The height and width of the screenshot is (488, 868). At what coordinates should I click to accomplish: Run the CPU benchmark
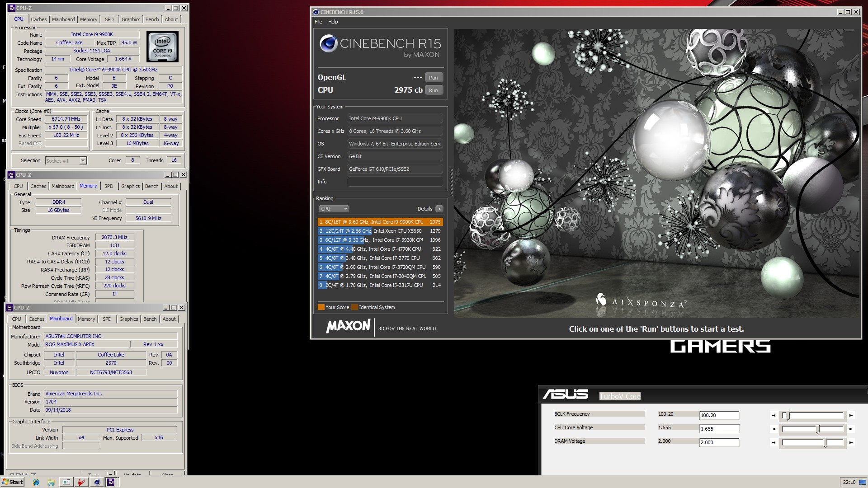tap(434, 90)
